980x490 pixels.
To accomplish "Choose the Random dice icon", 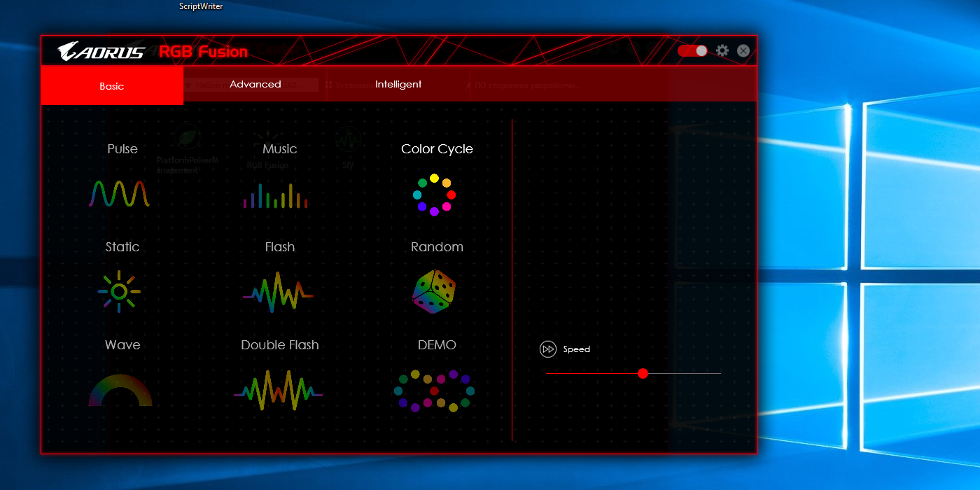I will coord(434,292).
